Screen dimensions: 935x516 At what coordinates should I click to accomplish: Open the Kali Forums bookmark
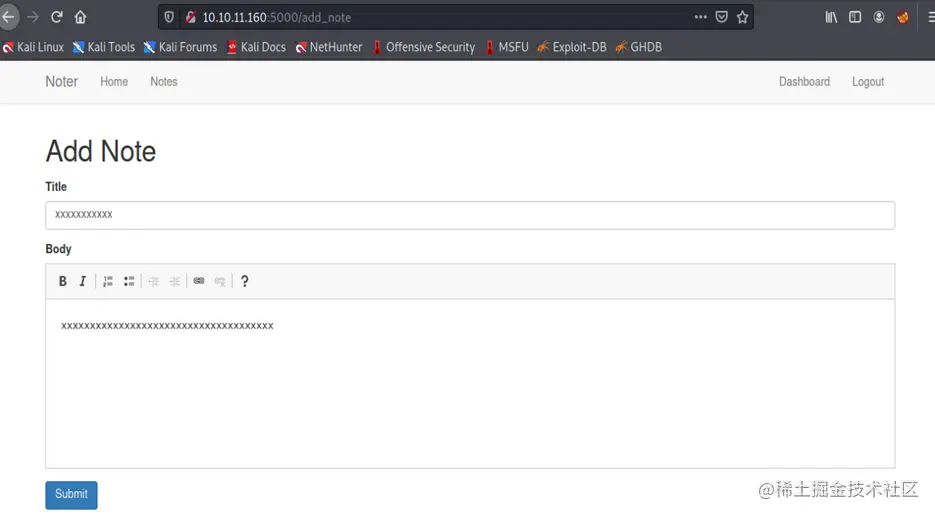click(180, 47)
